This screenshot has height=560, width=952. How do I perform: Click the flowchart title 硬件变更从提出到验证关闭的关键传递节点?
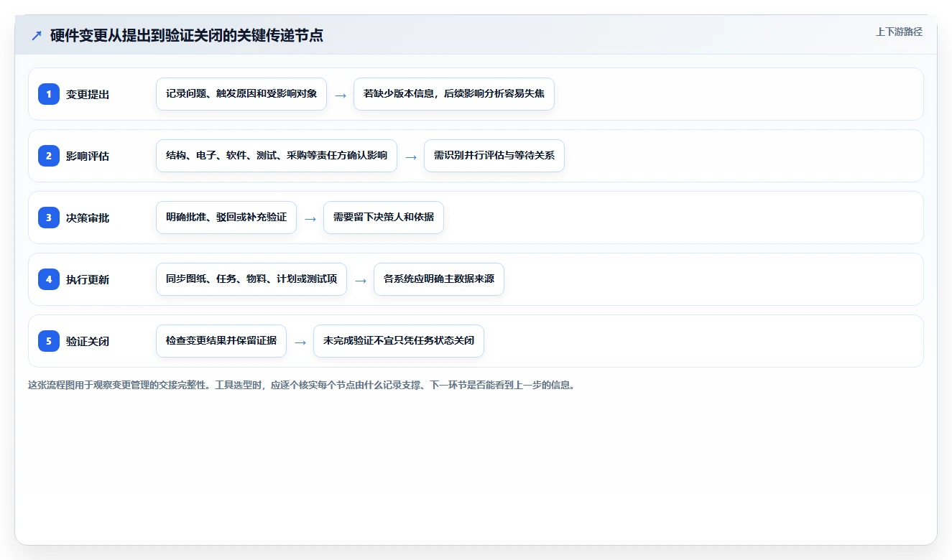pos(187,35)
